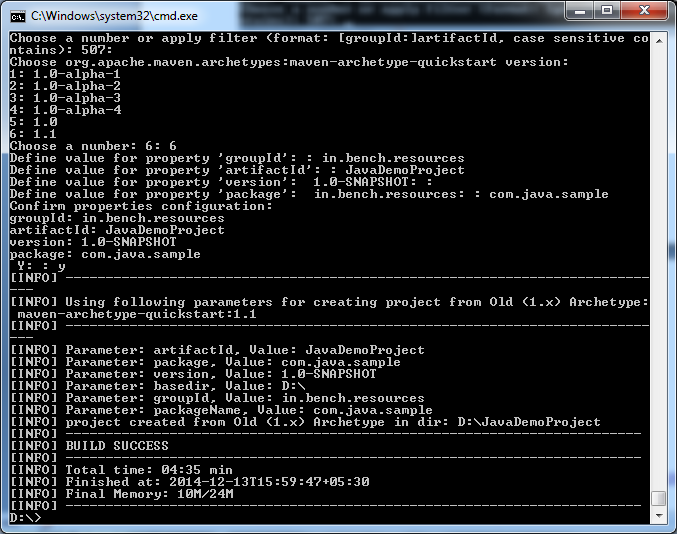Click 'Parameter: basedir, Value: D:\' line

click(157, 386)
